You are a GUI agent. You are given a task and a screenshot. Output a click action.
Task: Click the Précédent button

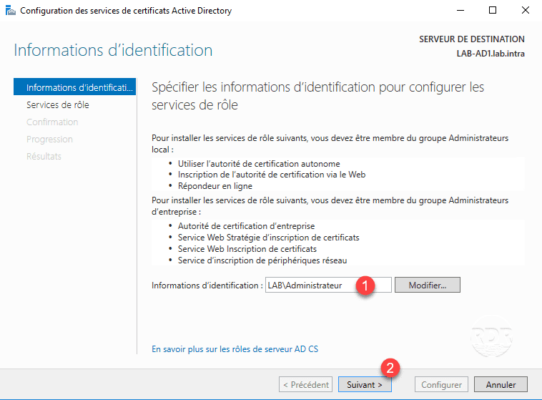(306, 384)
